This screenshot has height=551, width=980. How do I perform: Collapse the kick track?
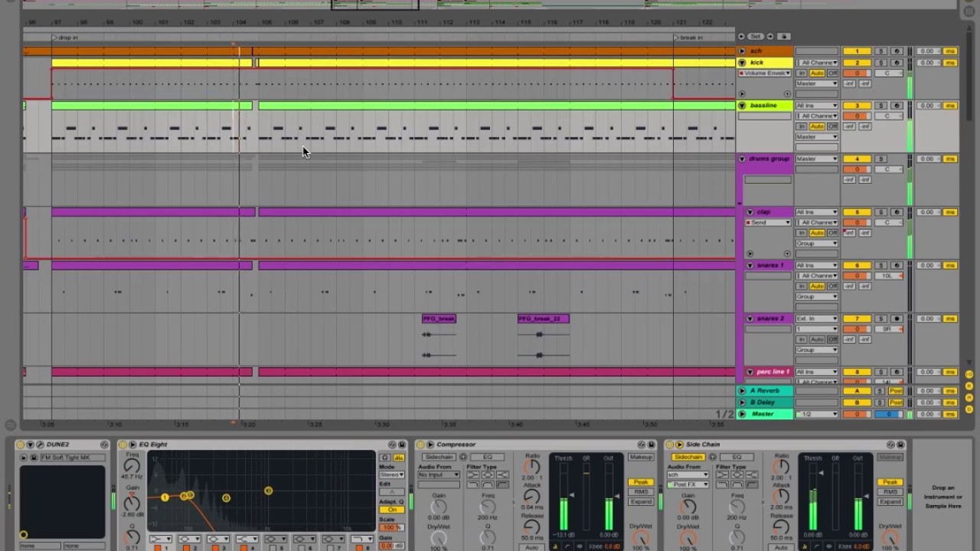click(742, 62)
